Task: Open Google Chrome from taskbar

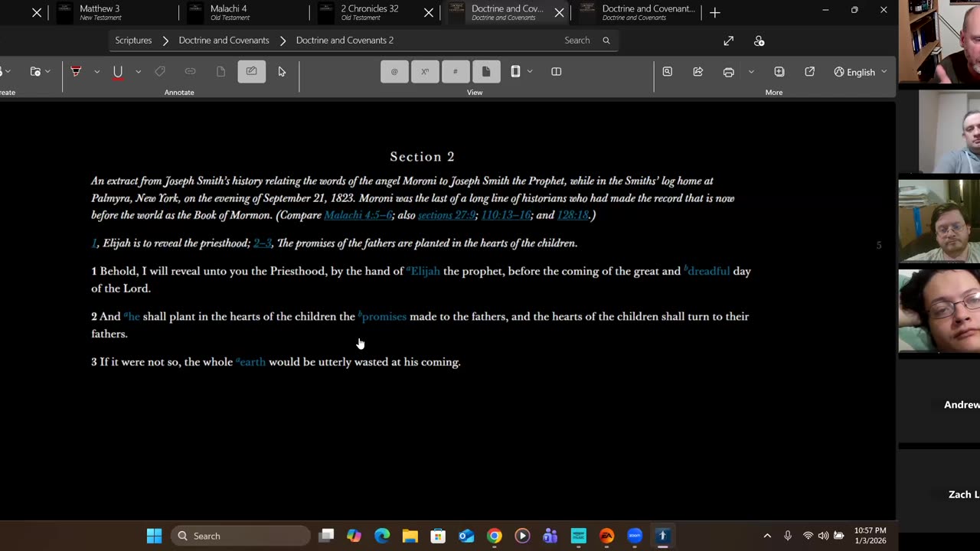Action: [x=495, y=536]
